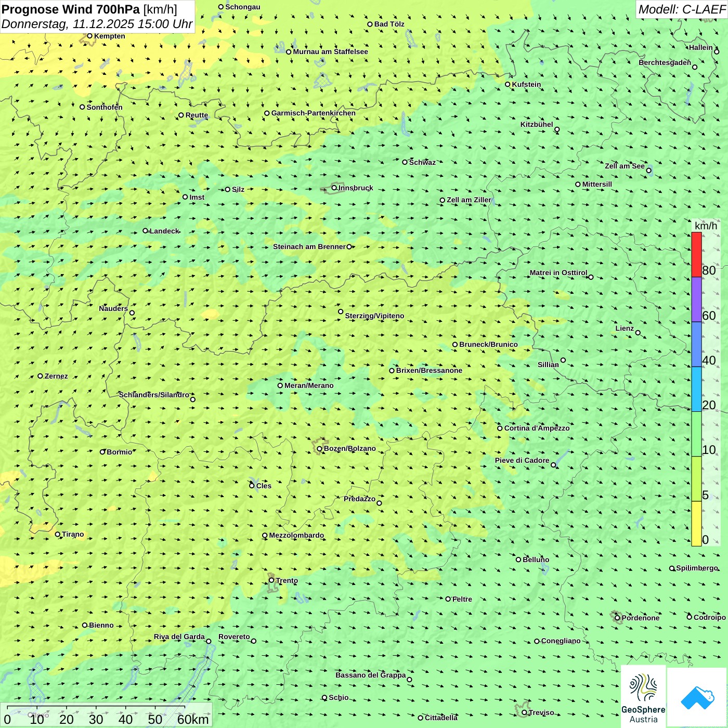This screenshot has width=728, height=728.
Task: Click the 'Steinach am Brenner' label
Action: pyautogui.click(x=309, y=246)
